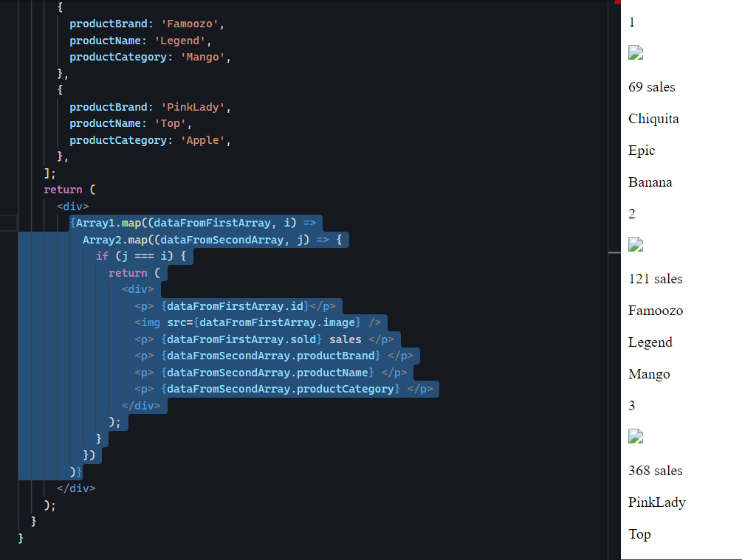This screenshot has width=742, height=560.
Task: Select the 'Chiquita' brand text
Action: click(653, 119)
